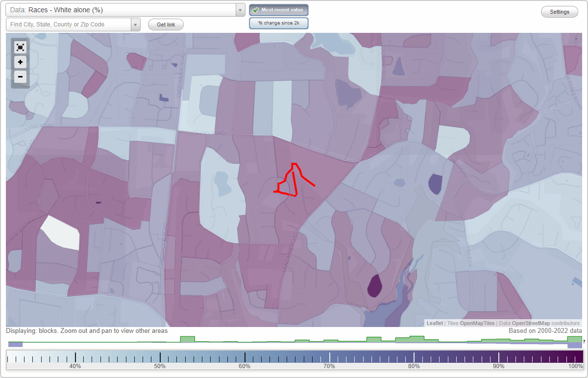
Task: Open the Data: Races - White alone combo box
Action: (x=125, y=10)
